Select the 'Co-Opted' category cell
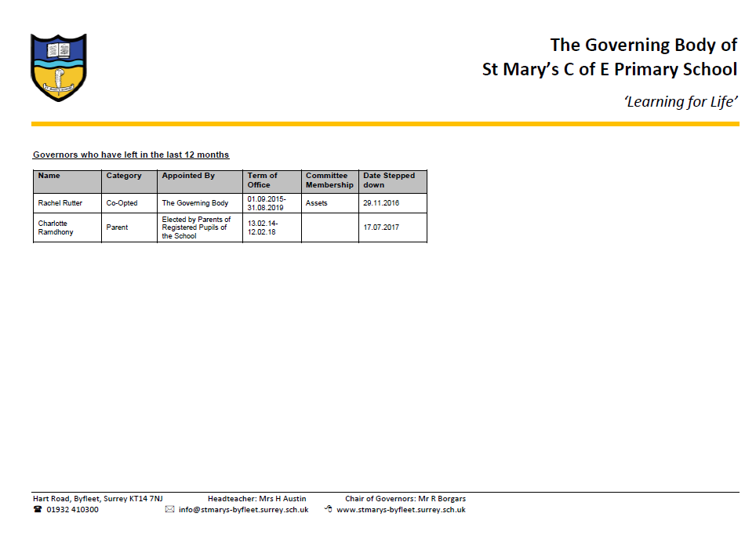 [129, 203]
